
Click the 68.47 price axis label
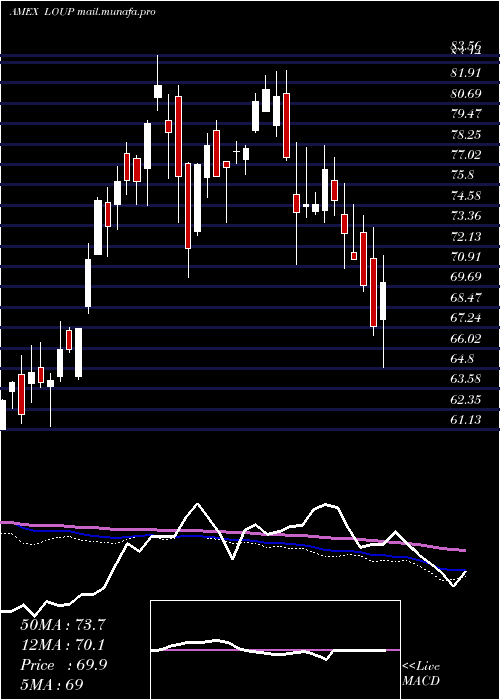pyautogui.click(x=466, y=297)
